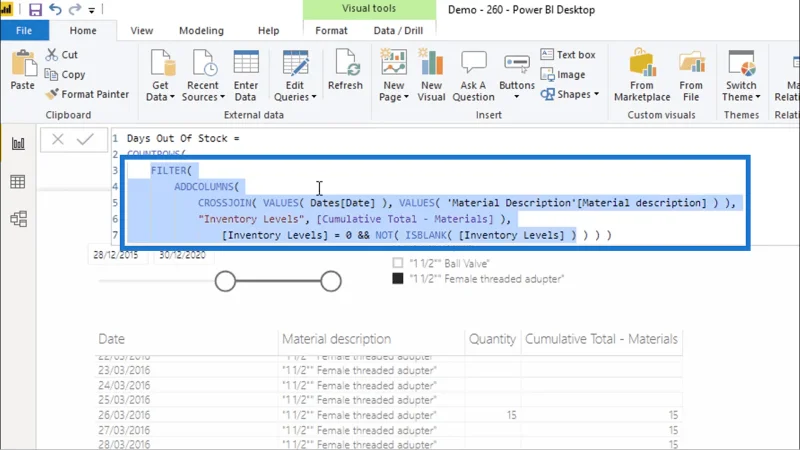The width and height of the screenshot is (800, 450).
Task: Click the slicer end date 30/12/2020
Action: point(182,255)
